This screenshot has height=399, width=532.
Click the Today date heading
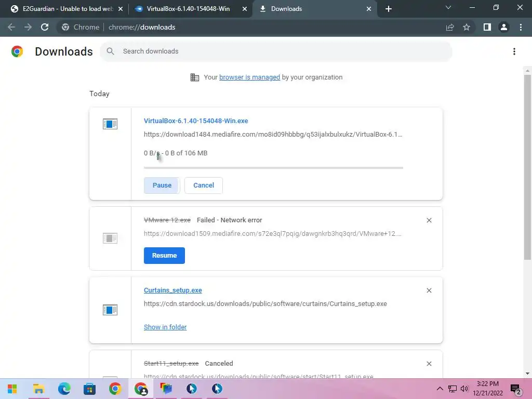[99, 94]
